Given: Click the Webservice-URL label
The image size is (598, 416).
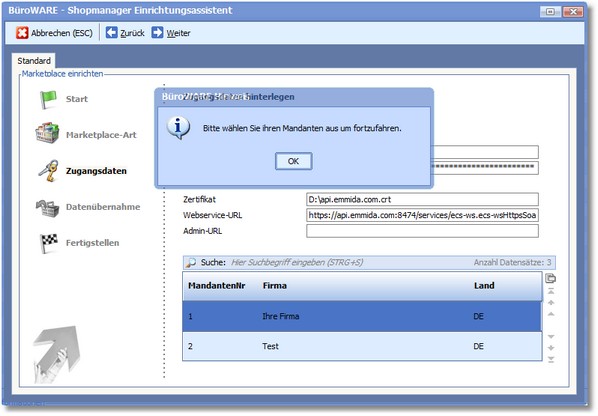Looking at the screenshot, I should pyautogui.click(x=212, y=215).
